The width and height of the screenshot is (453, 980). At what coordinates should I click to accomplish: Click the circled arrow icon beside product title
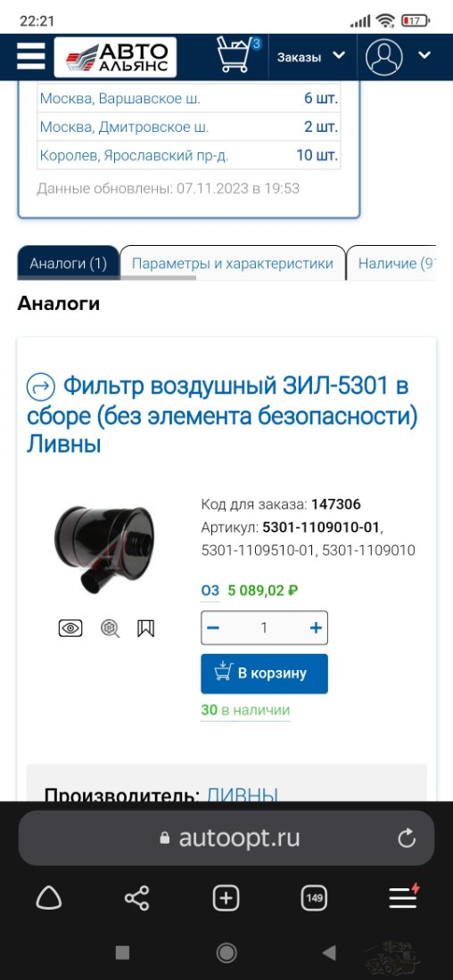(41, 388)
